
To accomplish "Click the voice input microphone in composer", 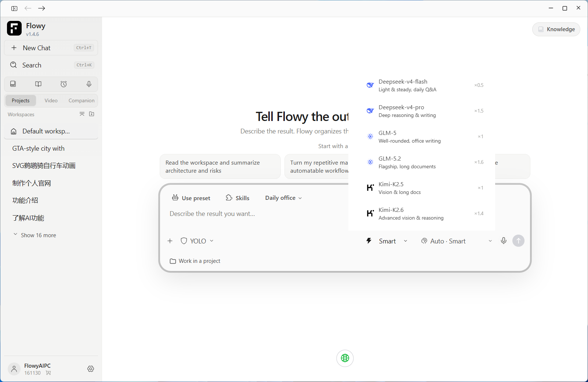I will 504,241.
